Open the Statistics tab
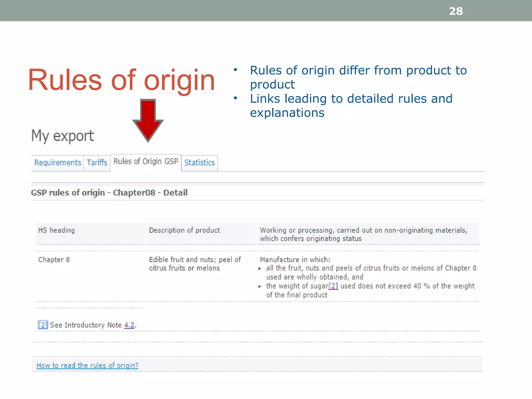 (x=199, y=163)
